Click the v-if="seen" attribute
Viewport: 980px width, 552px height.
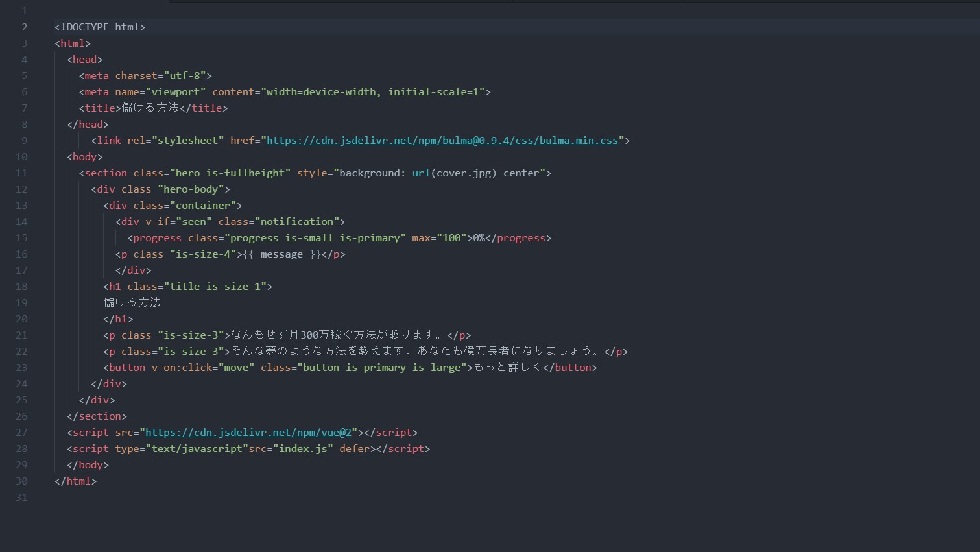tap(178, 222)
